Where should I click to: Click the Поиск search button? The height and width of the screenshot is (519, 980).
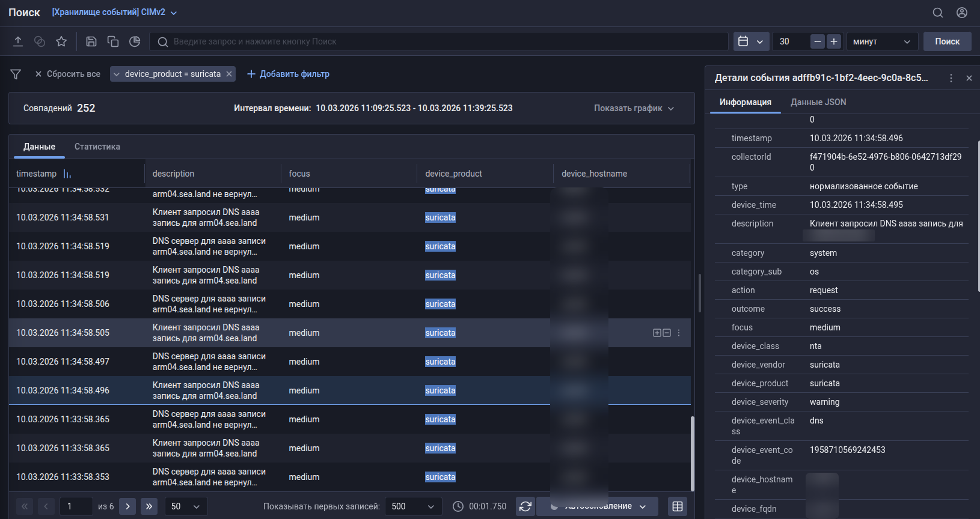click(x=948, y=41)
